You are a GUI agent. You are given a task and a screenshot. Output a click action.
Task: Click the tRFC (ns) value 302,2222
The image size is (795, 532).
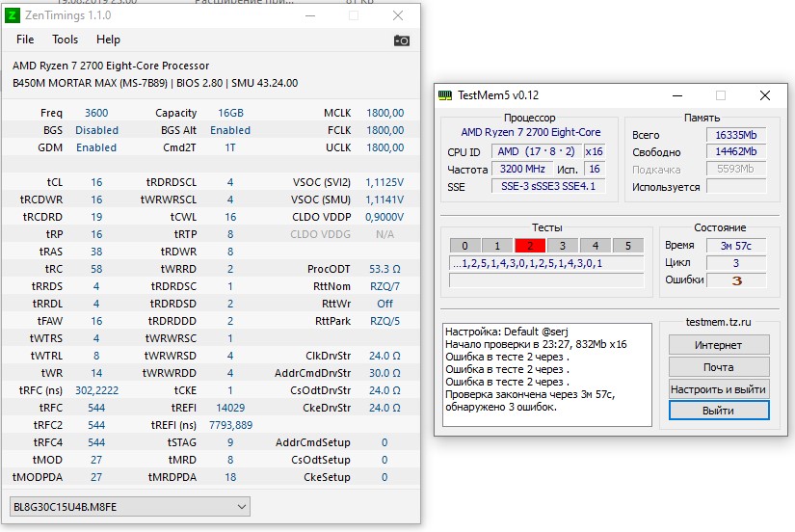[x=96, y=390]
